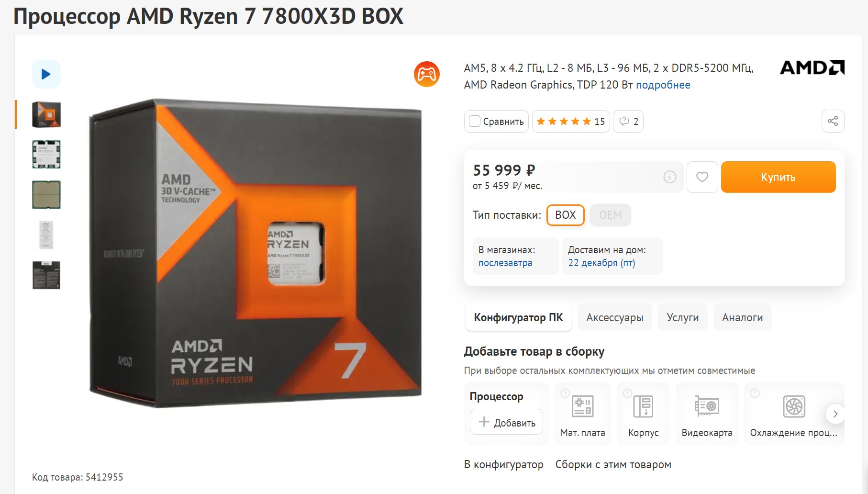Choose OEM delivery type
The height and width of the screenshot is (494, 868).
tap(611, 215)
